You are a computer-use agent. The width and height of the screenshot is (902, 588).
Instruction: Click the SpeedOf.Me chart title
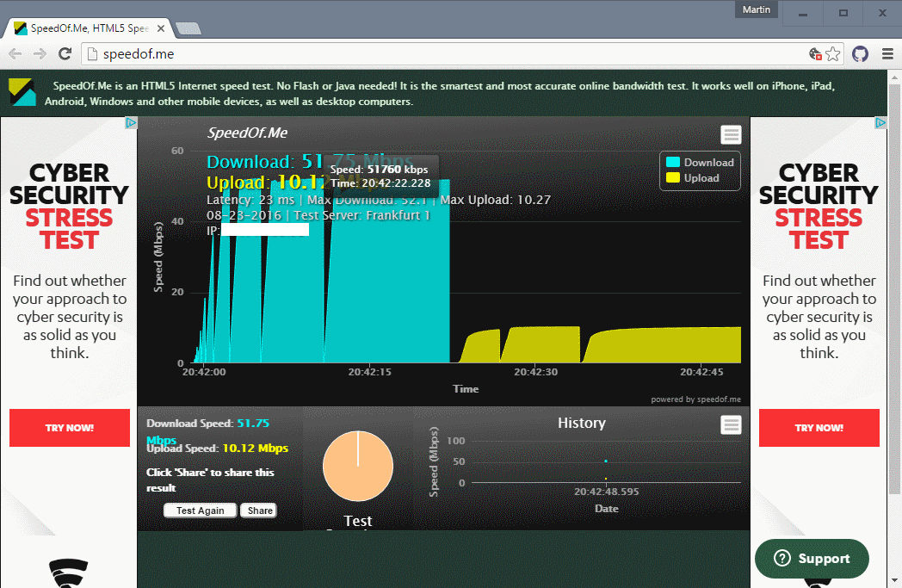click(247, 133)
